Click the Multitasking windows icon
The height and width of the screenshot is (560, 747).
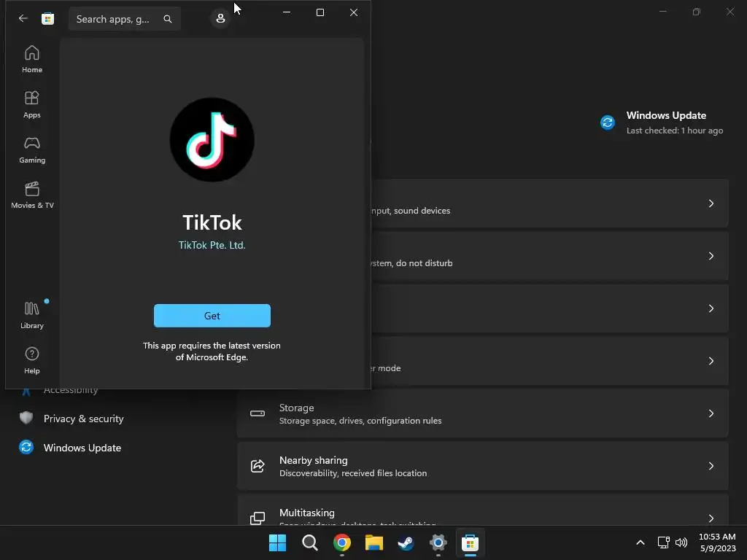(258, 518)
